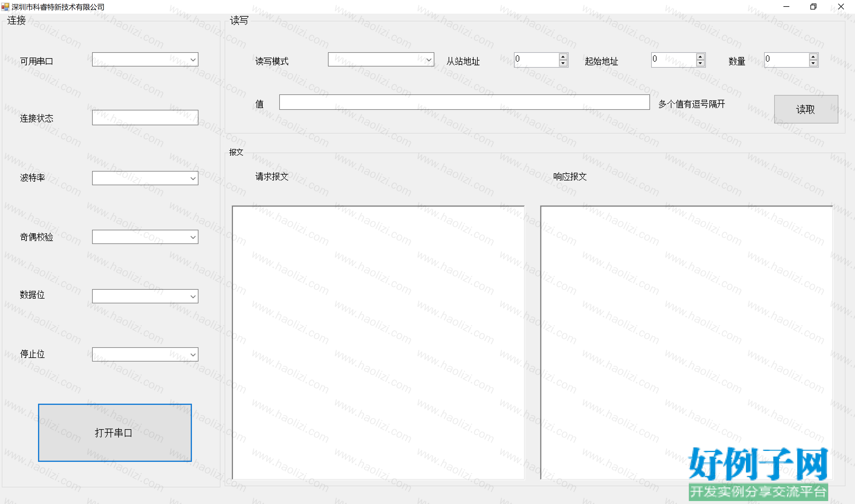Click inside the 请求报文 text area
This screenshot has width=855, height=504.
tap(378, 343)
